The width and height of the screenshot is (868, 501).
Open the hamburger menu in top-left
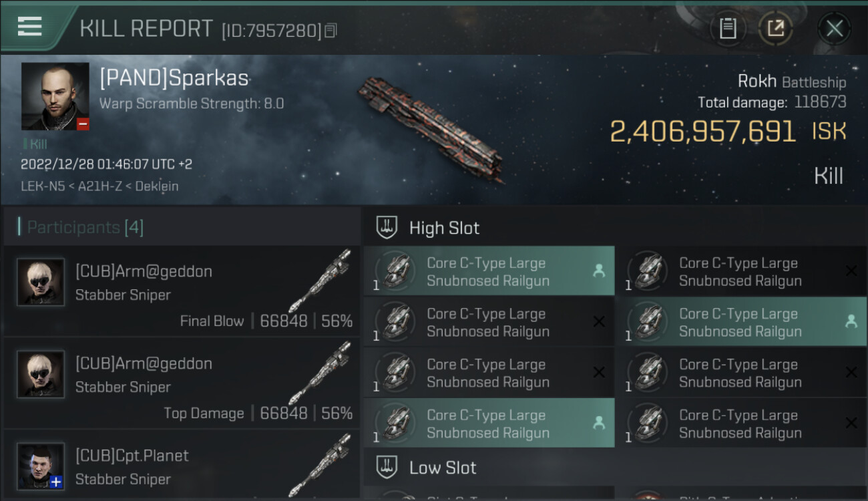[30, 27]
